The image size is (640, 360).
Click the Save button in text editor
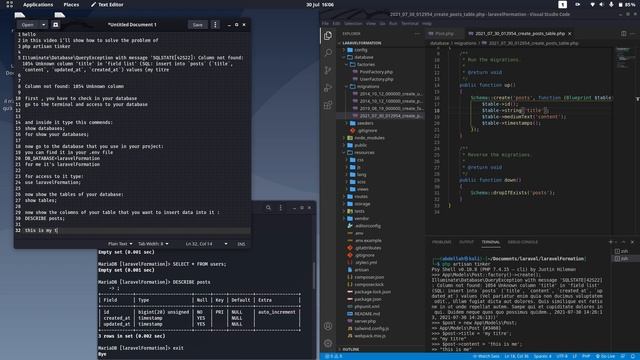[198, 25]
